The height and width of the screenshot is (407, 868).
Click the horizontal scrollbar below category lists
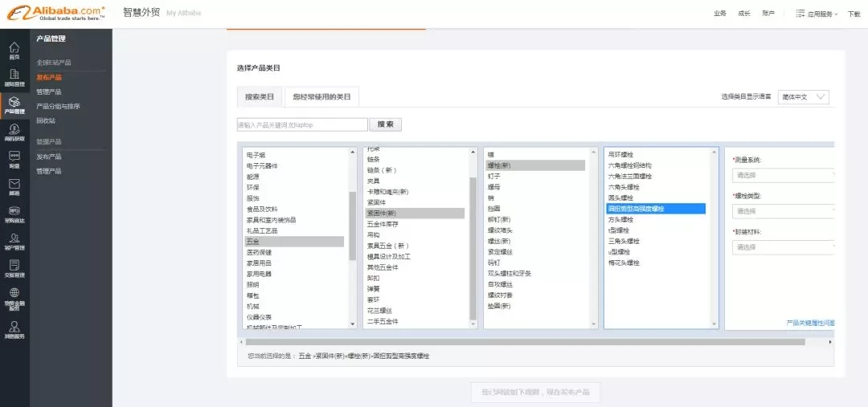pos(522,341)
